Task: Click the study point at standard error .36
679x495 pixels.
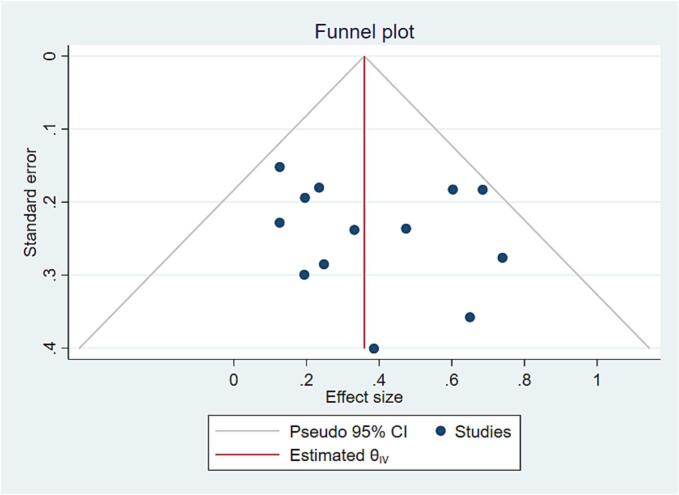Action: tap(470, 317)
